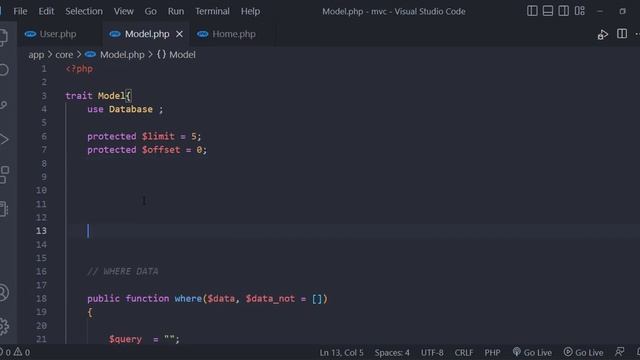Click 'UTF-8' encoding selector
The height and width of the screenshot is (360, 640).
[432, 353]
